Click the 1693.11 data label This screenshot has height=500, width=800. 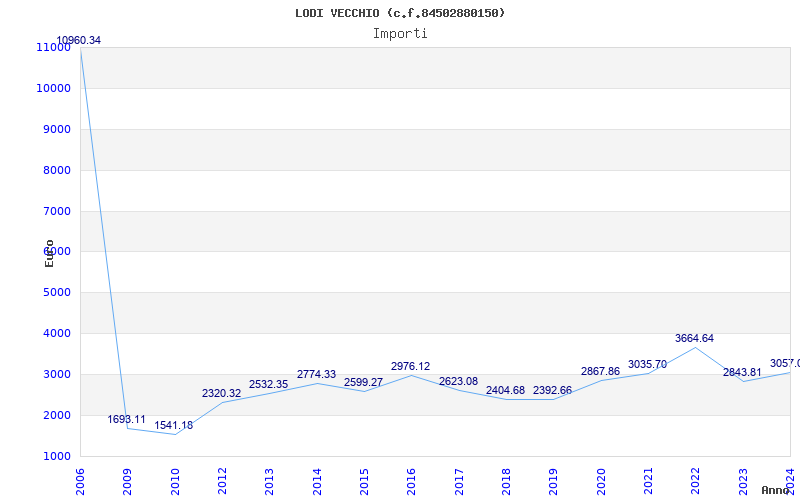[x=127, y=419]
